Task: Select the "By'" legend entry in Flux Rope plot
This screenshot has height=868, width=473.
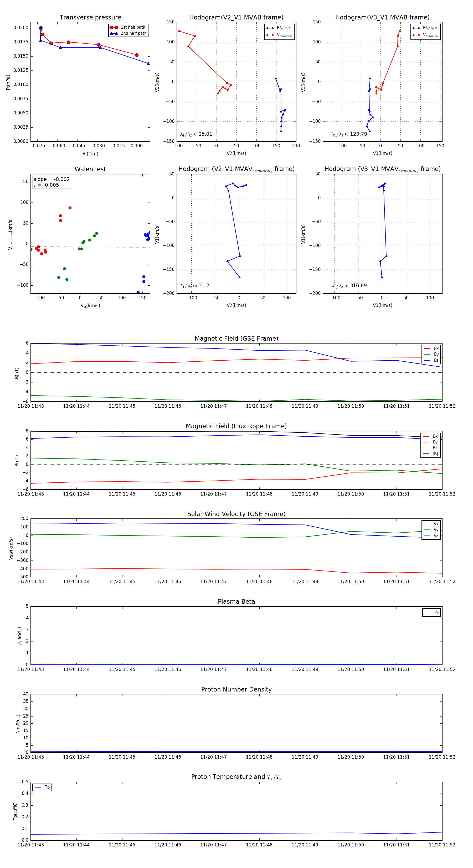Action: 431,442
